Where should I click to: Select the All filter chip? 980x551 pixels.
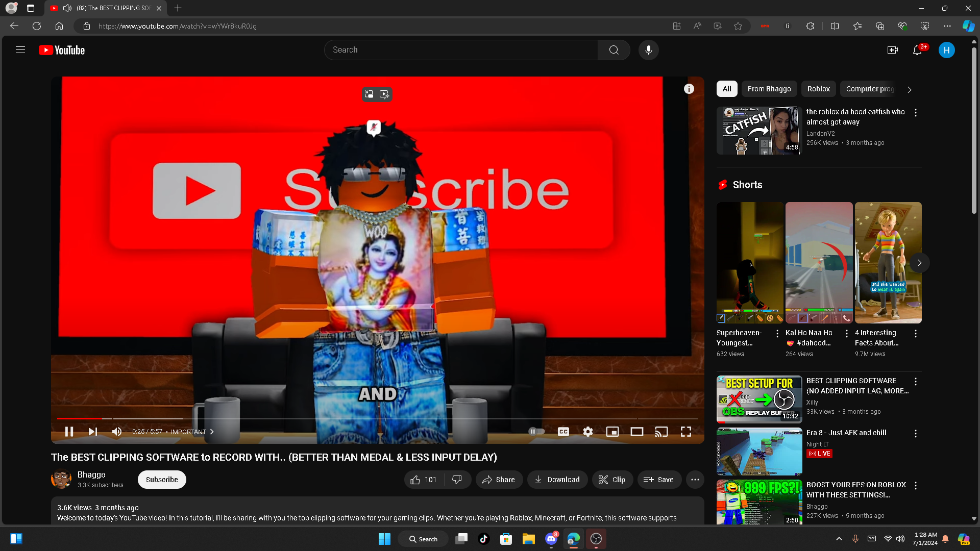727,89
